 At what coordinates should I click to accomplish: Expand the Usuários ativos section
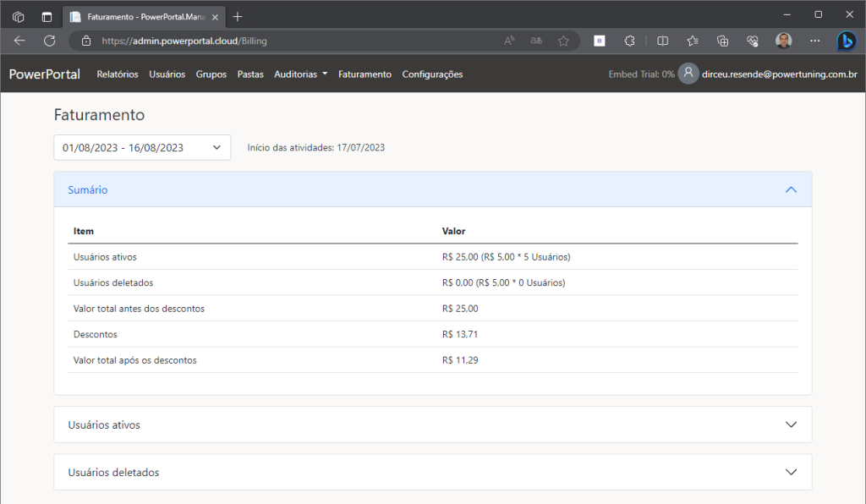point(791,425)
